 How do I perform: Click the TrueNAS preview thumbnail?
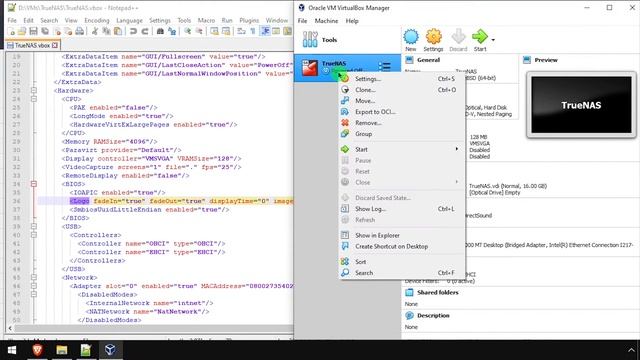click(581, 105)
